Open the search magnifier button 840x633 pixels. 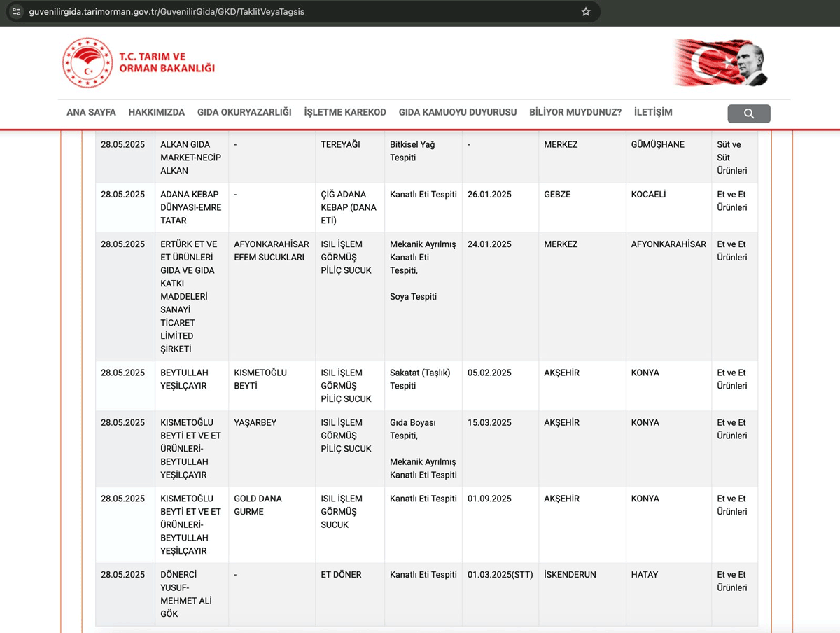point(749,113)
